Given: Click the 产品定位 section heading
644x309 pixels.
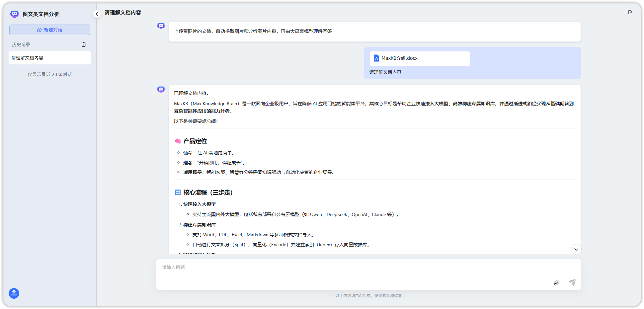Looking at the screenshot, I should click(195, 141).
